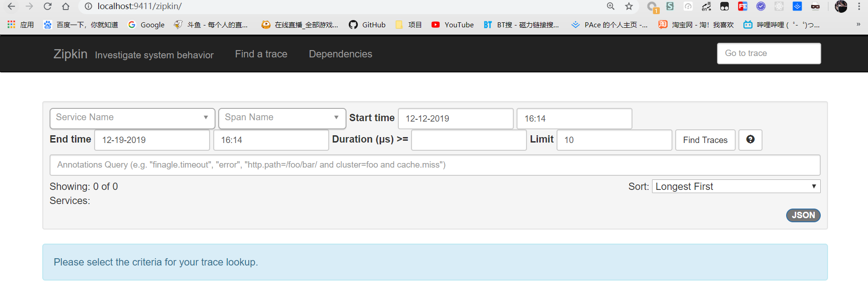Edit the End time date 12-19-2019
Viewport: 868px width, 286px height.
(152, 140)
